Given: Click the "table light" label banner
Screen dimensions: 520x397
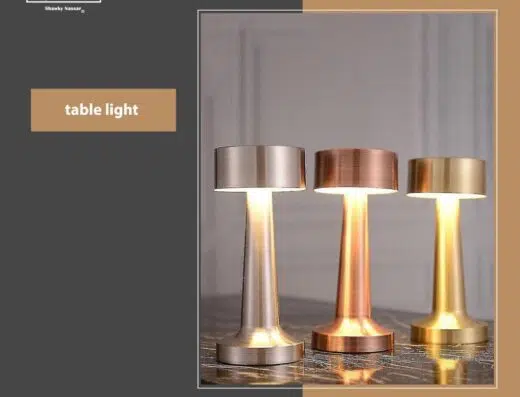Looking at the screenshot, I should tap(103, 110).
